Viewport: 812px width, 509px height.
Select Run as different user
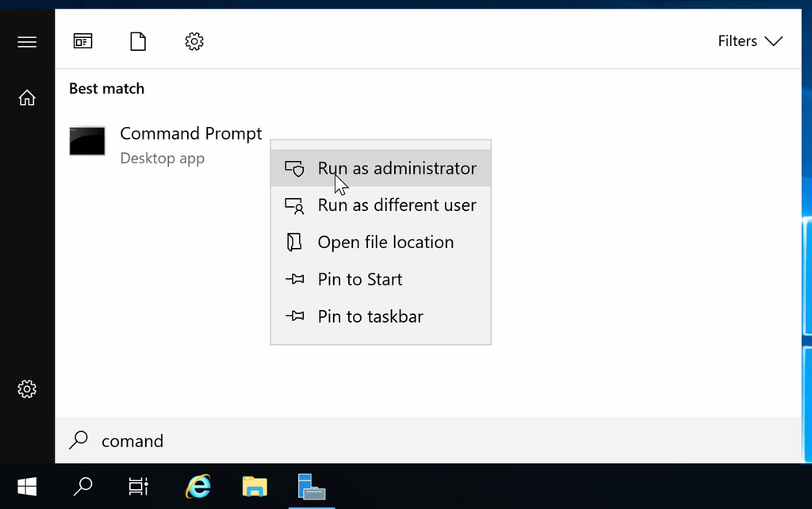point(381,205)
